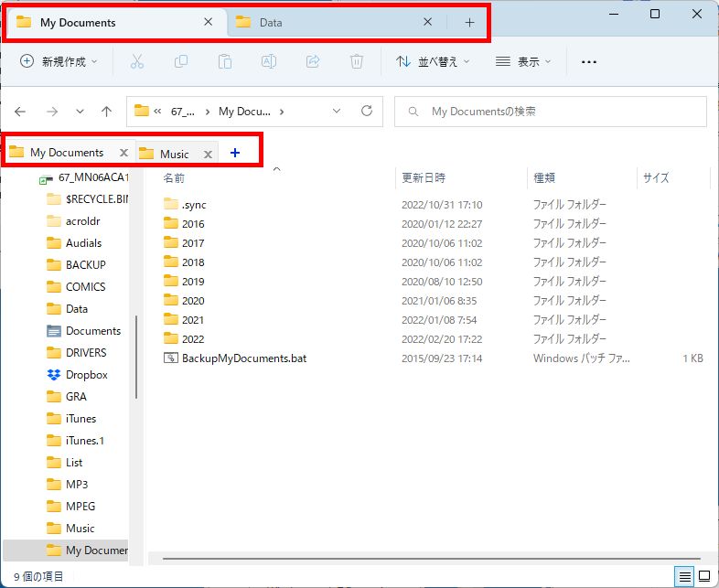
Task: Switch to the Data tab
Action: tap(335, 23)
